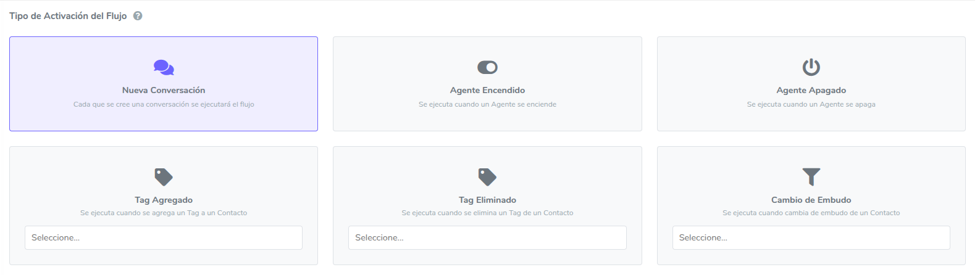Click the toggle switch Agente Encendido icon
The width and height of the screenshot is (980, 275).
coord(487,67)
